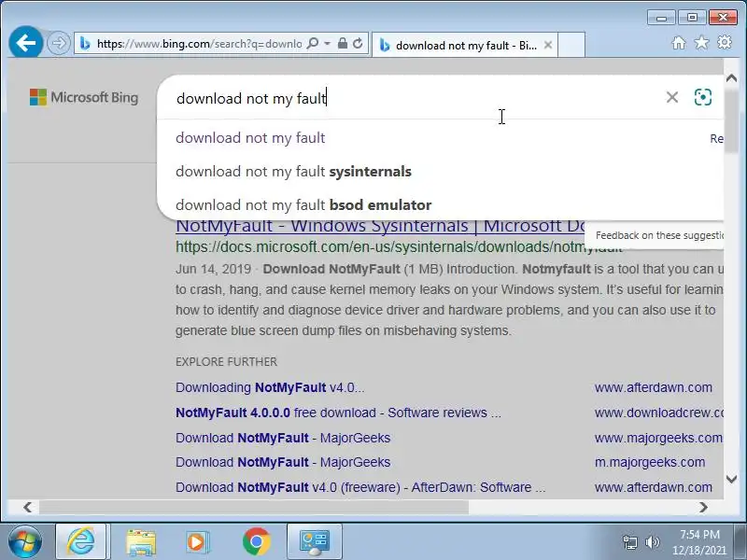This screenshot has width=747, height=560.
Task: Clear the search box with X
Action: (x=671, y=98)
